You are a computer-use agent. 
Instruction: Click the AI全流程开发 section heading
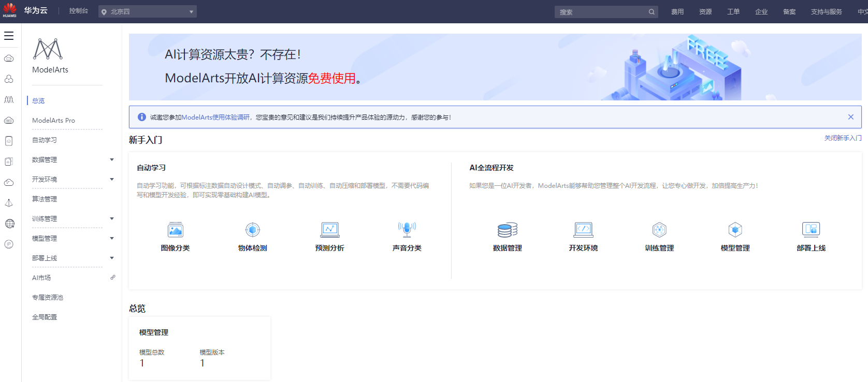pyautogui.click(x=491, y=168)
